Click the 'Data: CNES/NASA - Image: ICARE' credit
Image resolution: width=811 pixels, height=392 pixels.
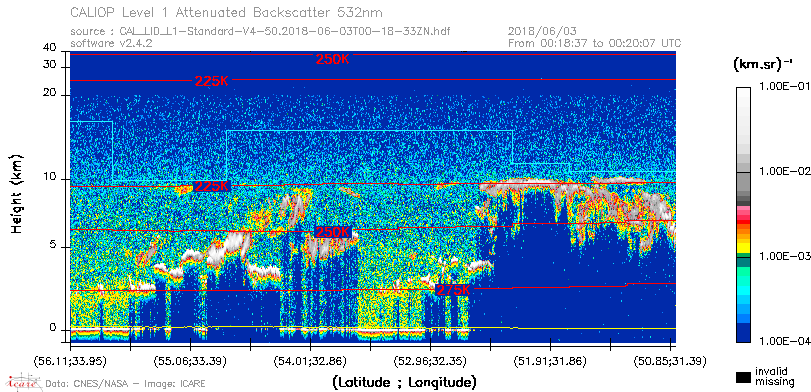(126, 384)
